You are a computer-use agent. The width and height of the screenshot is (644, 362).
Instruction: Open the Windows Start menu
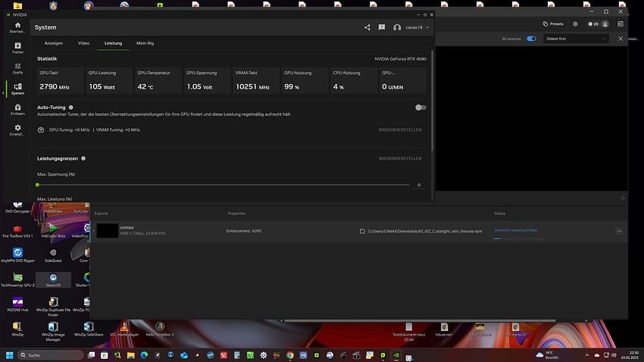[9, 355]
